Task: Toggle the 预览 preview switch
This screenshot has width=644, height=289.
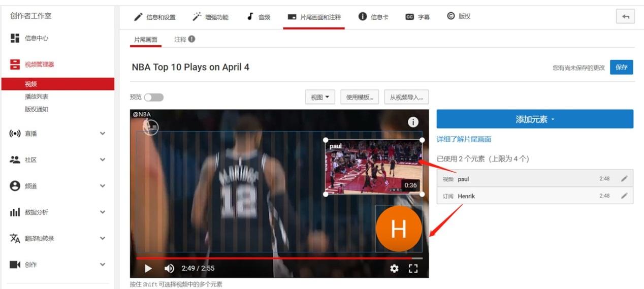Action: (153, 97)
